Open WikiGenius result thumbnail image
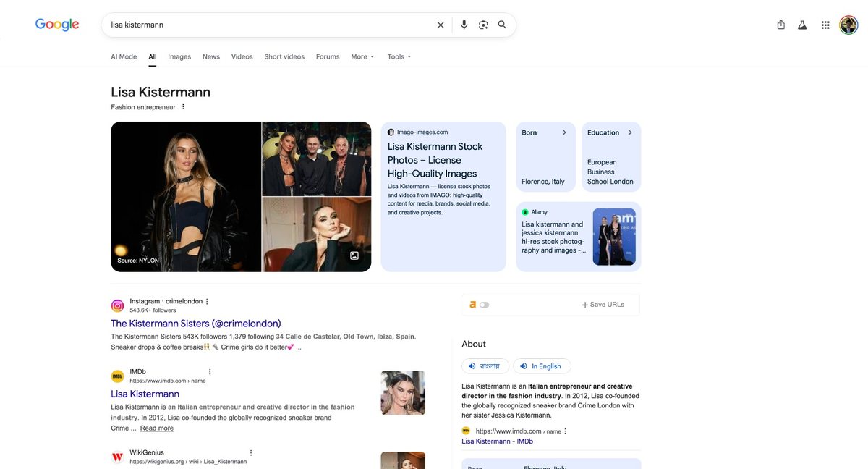This screenshot has width=868, height=469. (x=403, y=460)
